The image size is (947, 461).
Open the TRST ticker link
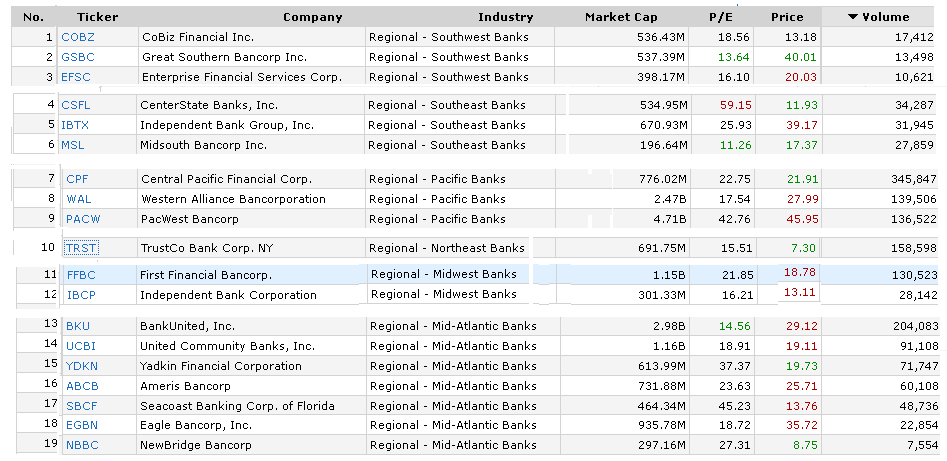point(81,248)
